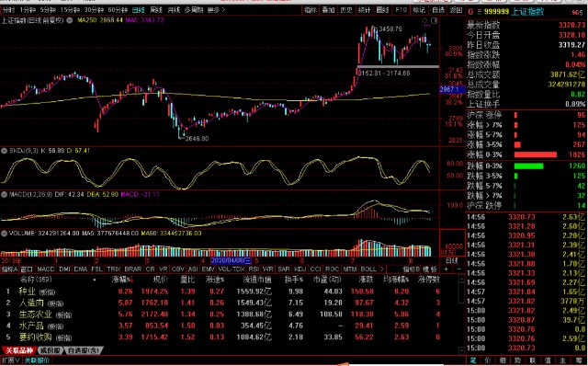Open the 扩展 dropdown at bottom left
The width and height of the screenshot is (588, 366).
[x=10, y=360]
